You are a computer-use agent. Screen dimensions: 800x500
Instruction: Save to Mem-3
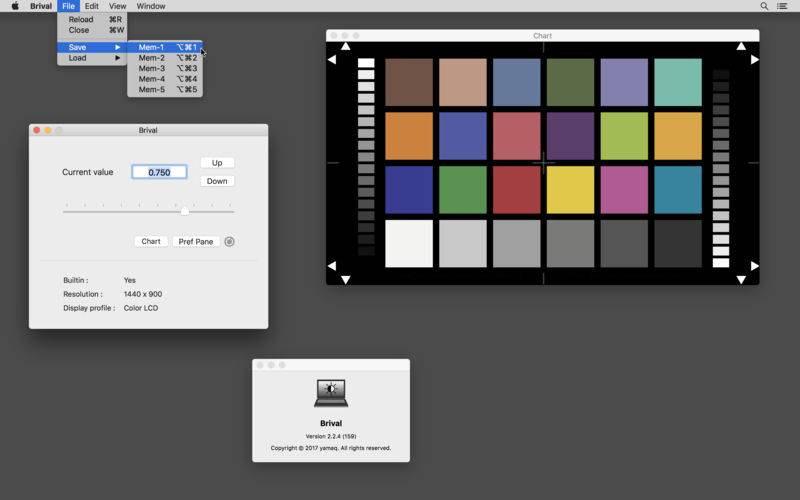coord(165,68)
